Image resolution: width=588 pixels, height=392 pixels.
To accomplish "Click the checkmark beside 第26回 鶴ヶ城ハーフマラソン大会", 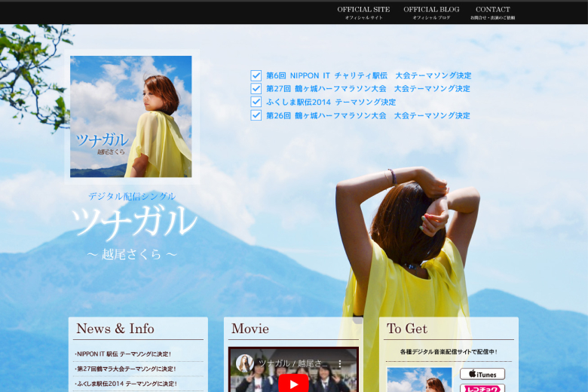I will pyautogui.click(x=256, y=115).
